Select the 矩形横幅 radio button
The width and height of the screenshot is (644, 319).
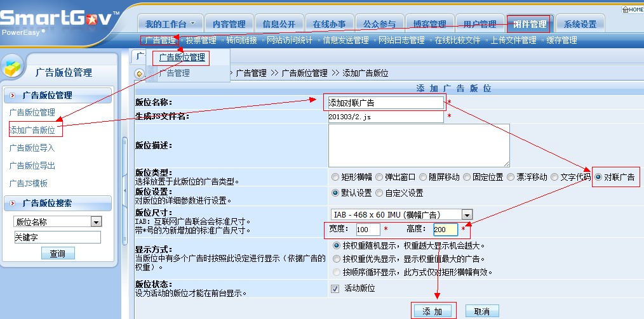pos(335,177)
